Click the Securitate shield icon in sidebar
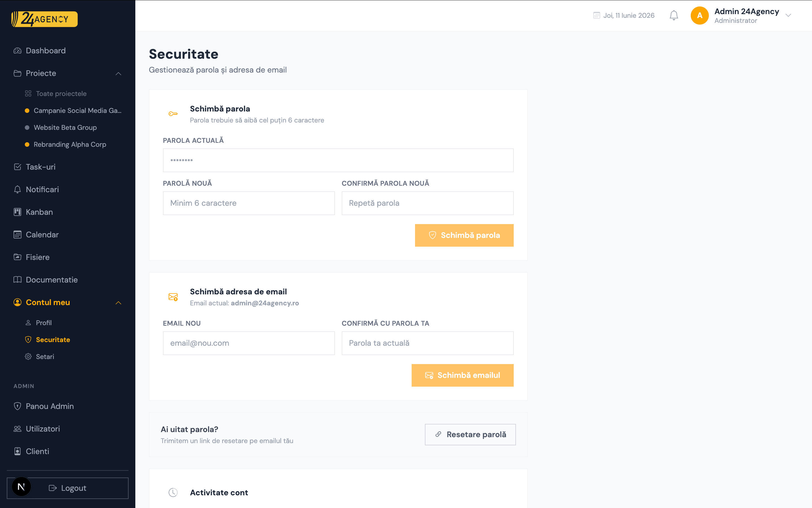The height and width of the screenshot is (508, 812). [28, 340]
